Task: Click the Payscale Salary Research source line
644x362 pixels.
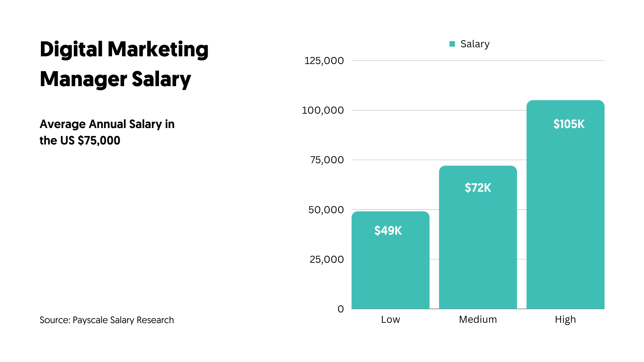Action: [x=107, y=320]
